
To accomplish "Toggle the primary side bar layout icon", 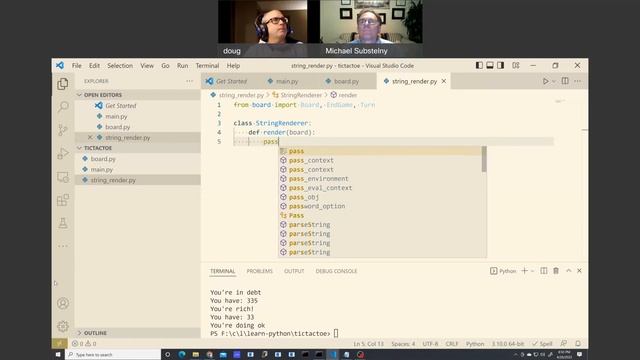I will [x=479, y=65].
